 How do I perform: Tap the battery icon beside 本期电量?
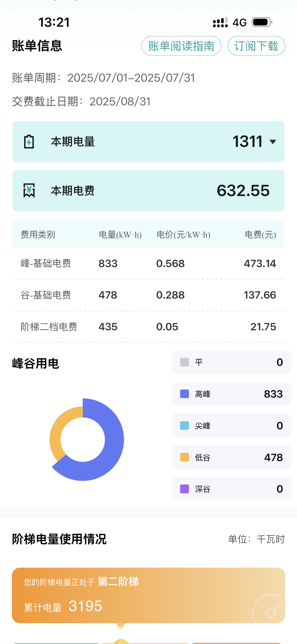click(x=29, y=142)
